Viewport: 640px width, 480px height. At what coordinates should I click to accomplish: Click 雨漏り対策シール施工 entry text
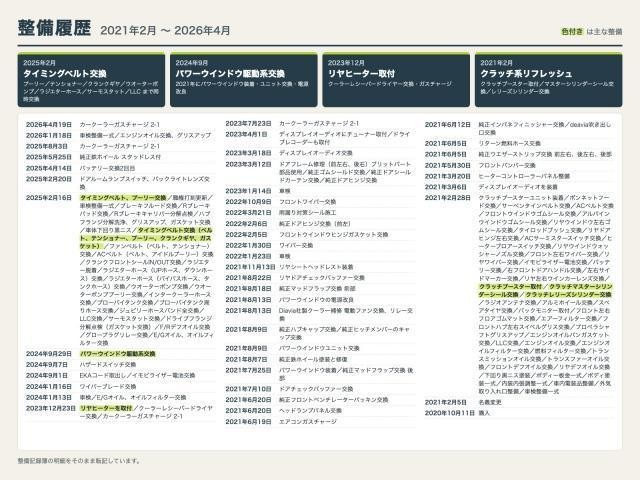tap(307, 213)
